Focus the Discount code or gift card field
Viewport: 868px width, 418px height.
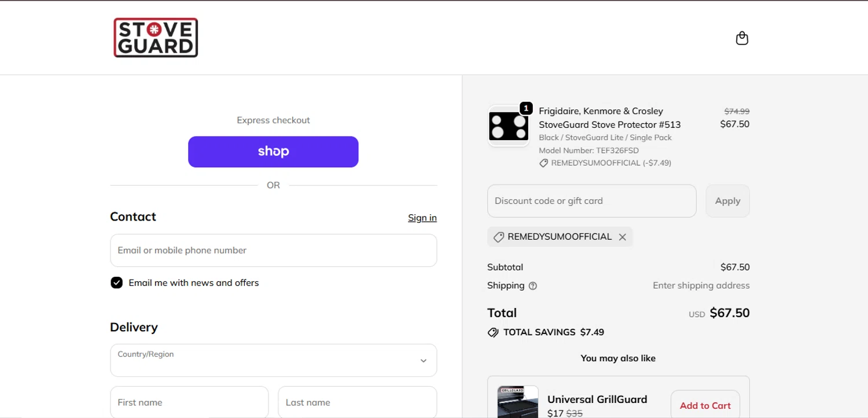tap(592, 201)
